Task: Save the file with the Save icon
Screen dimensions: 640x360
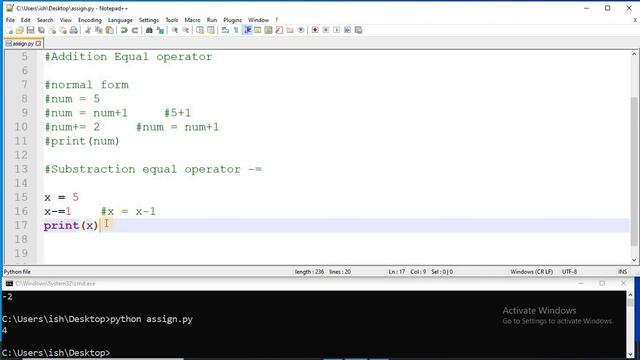Action: (30, 30)
